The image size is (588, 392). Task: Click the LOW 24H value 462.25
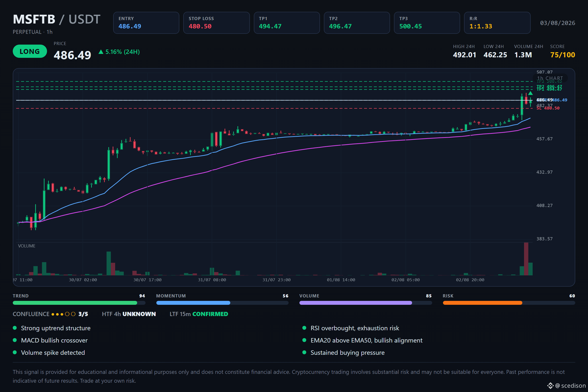495,55
